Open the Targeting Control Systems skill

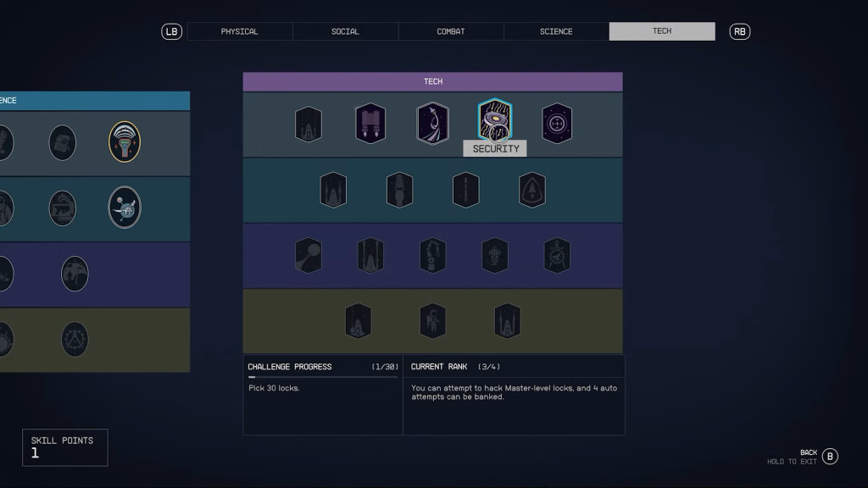point(557,122)
